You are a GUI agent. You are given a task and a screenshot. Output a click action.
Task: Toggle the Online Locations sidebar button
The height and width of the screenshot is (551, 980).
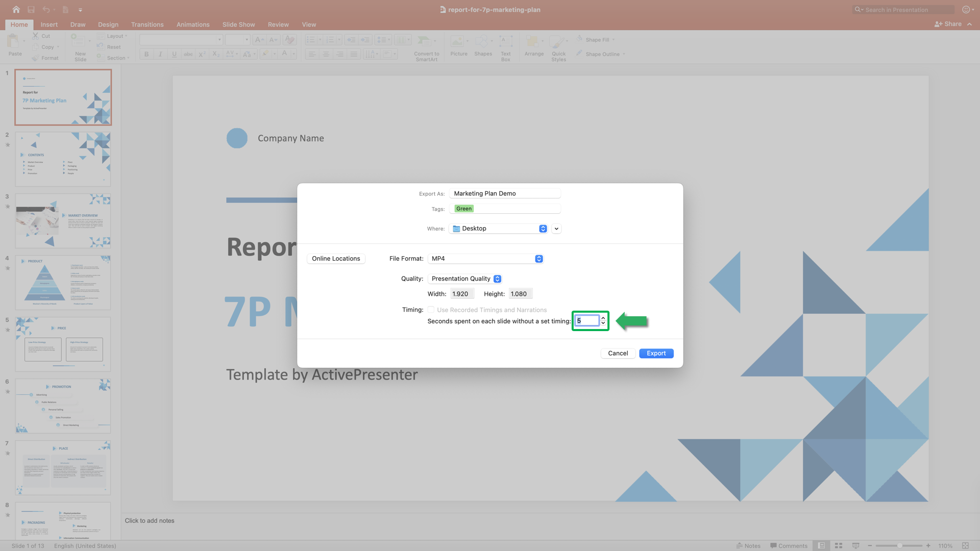336,258
